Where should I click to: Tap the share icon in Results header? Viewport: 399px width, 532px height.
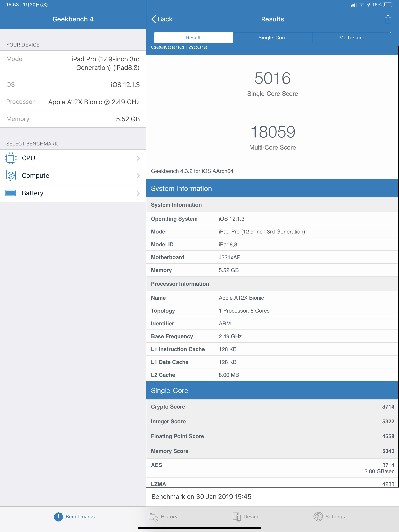pyautogui.click(x=388, y=19)
